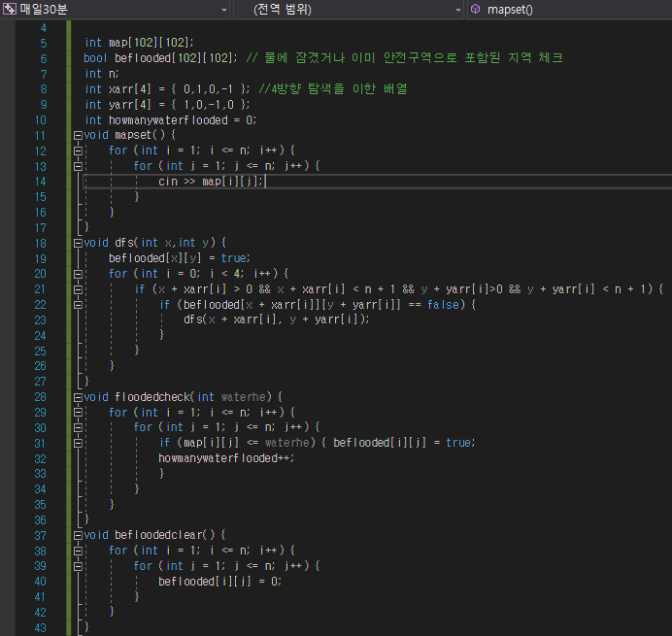Viewport: 672px width, 636px height.
Task: Collapse the if block on line 31
Action: 78,443
